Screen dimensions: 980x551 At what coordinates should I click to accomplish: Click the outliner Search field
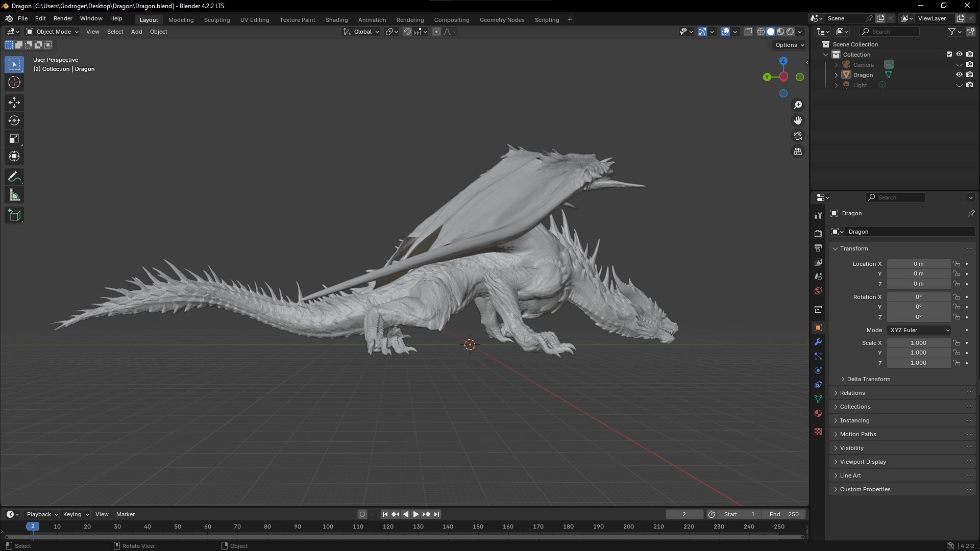889,32
